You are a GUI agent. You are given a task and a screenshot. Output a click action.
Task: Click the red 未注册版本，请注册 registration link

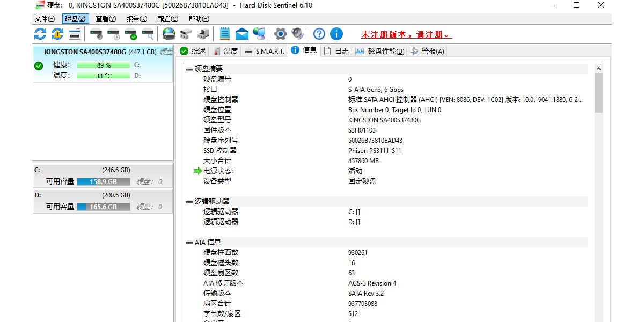tap(406, 35)
